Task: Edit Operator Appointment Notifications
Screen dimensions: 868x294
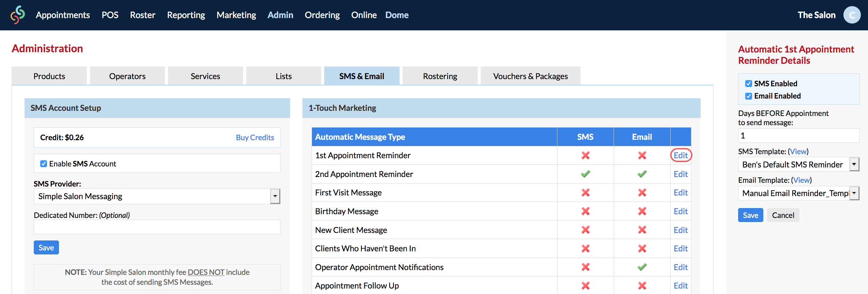Action: click(x=680, y=267)
